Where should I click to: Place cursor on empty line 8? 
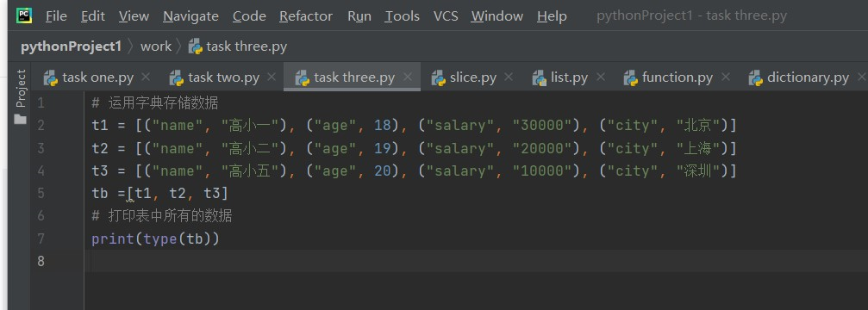click(476, 261)
